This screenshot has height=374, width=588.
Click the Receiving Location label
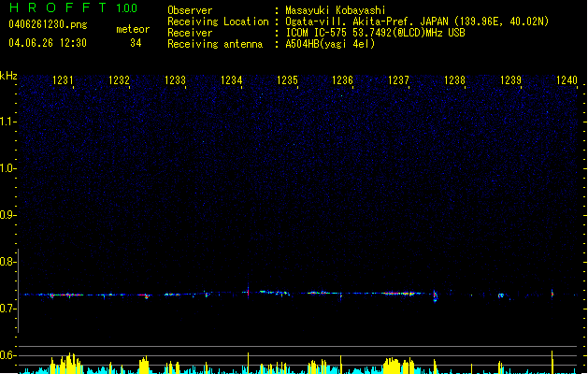(218, 22)
